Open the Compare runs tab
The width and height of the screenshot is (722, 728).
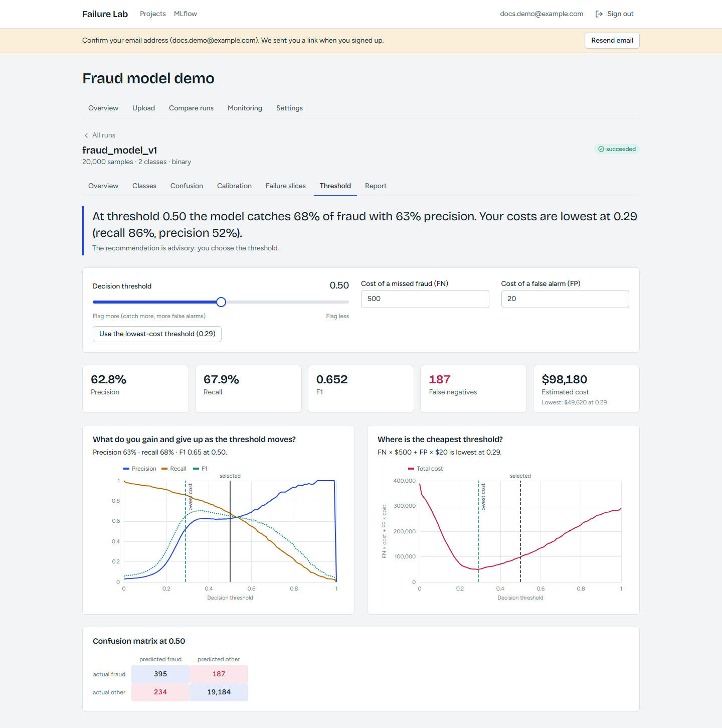(191, 108)
